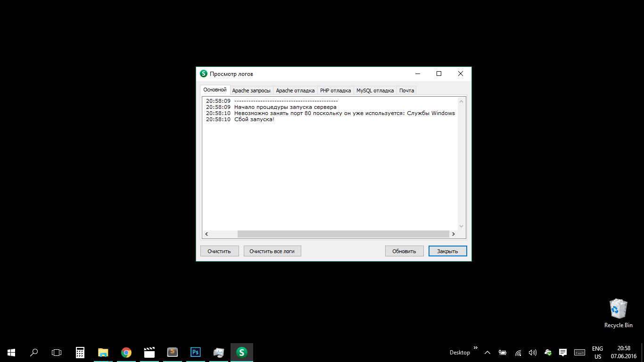
Task: Select the Основной tab
Action: click(215, 90)
